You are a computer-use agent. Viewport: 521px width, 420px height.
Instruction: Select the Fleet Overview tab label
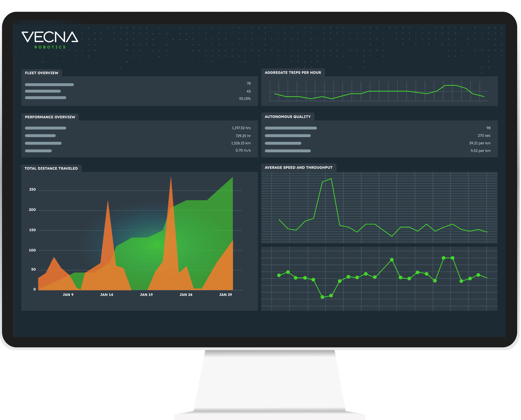pyautogui.click(x=42, y=73)
